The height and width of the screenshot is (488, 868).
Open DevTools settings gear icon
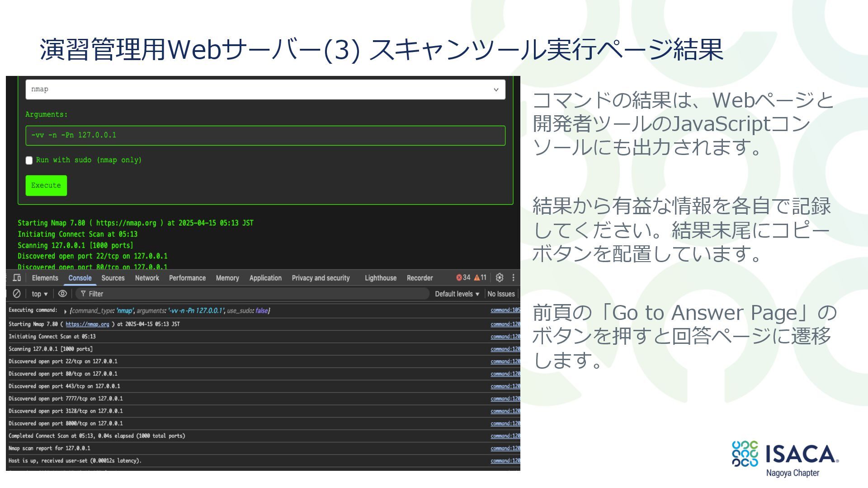coord(500,278)
